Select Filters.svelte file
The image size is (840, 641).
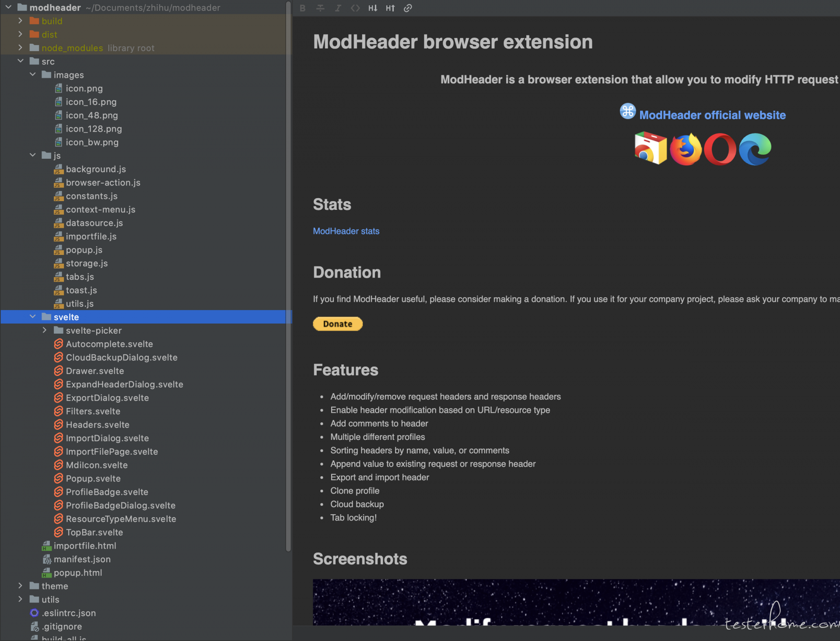click(x=87, y=411)
